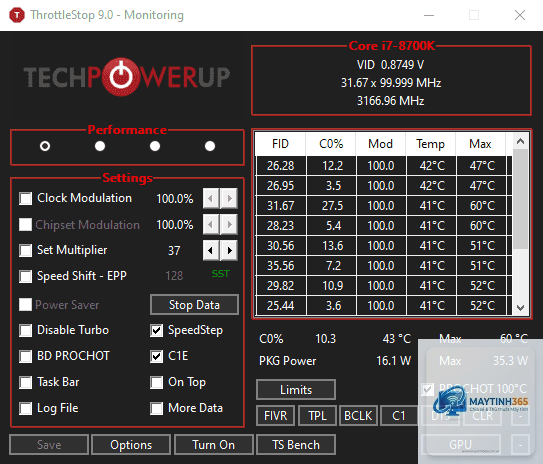Screen dimensions: 543x464
Task: Tick the More Data checkbox
Action: (157, 409)
